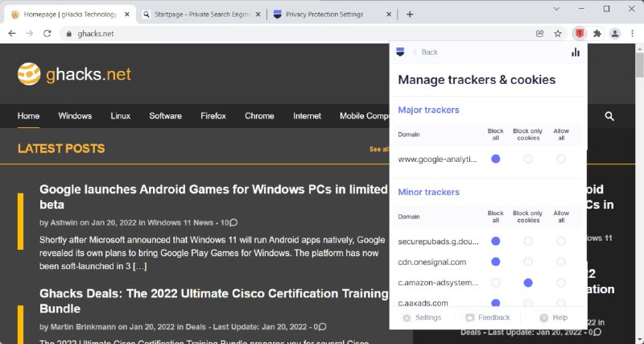
Task: Select Block all for securepubads.g.doubleclick
Action: (496, 241)
